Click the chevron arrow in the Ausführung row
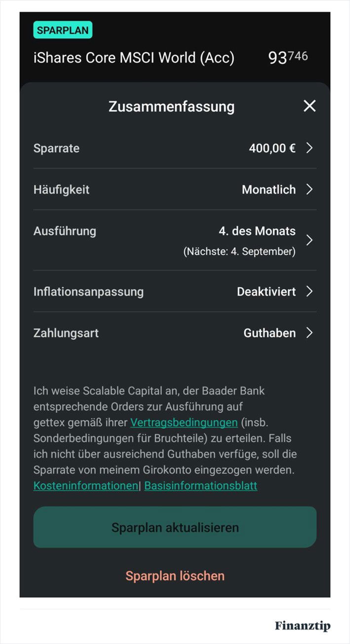This screenshot has height=644, width=350. coord(310,240)
